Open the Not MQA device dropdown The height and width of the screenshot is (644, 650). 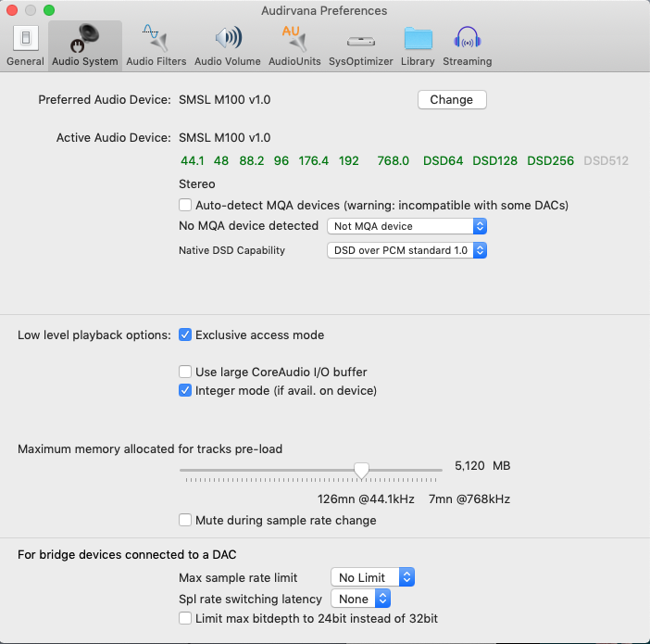[x=406, y=226]
